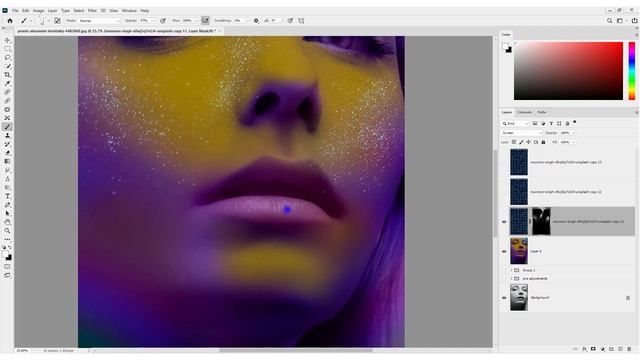Open brush settings panel icon in options bar
Viewport: 640px width, 360px height.
click(x=58, y=20)
